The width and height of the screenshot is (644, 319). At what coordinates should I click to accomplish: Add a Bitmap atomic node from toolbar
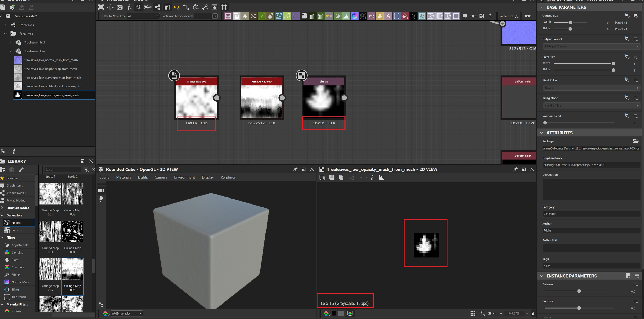pyautogui.click(x=228, y=16)
